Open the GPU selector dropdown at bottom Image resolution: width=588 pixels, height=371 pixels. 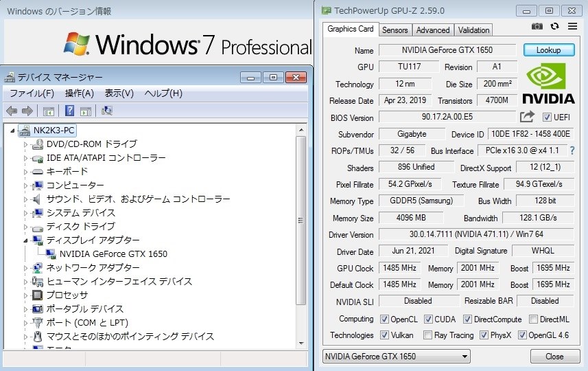point(397,357)
